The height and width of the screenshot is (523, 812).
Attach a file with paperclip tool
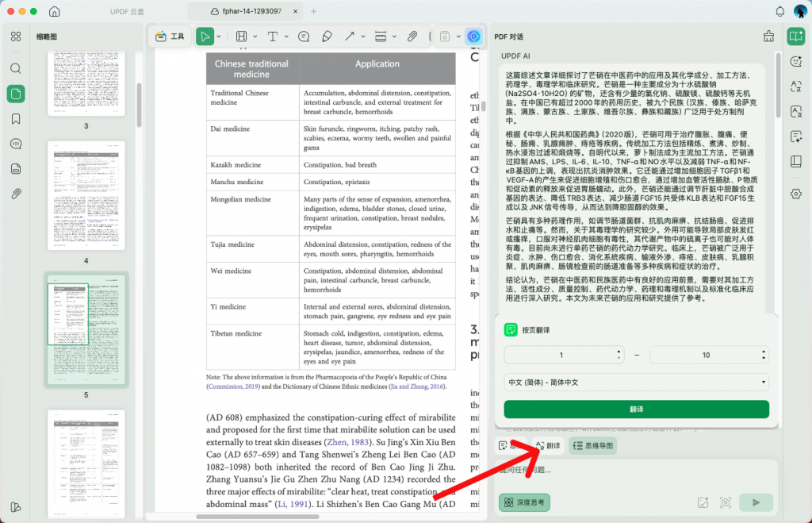(412, 37)
